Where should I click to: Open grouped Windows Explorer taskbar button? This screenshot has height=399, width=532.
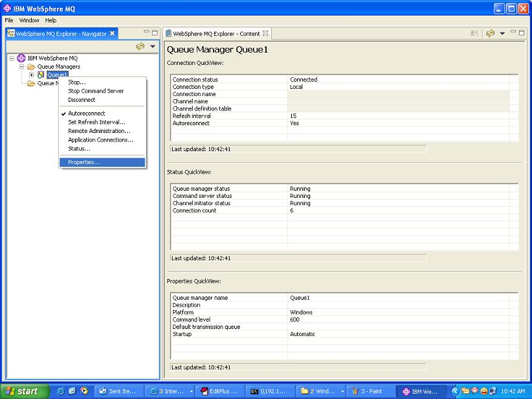point(320,391)
